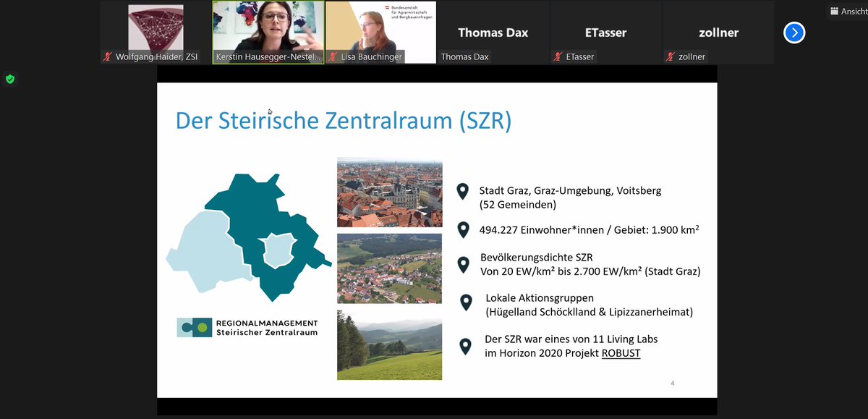Toggle Lisa Bauchinger's muted microphone icon

[x=334, y=56]
